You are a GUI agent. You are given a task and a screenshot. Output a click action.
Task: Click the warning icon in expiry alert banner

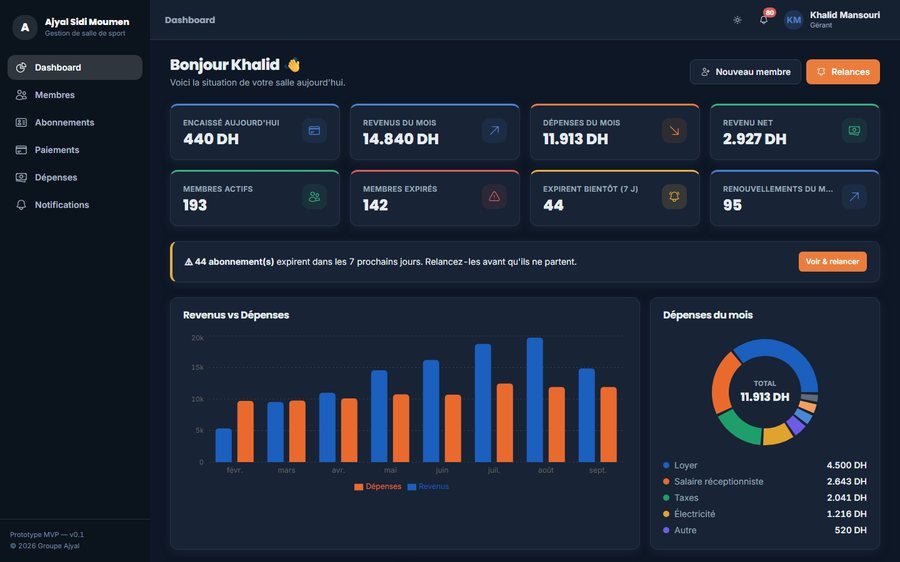188,262
